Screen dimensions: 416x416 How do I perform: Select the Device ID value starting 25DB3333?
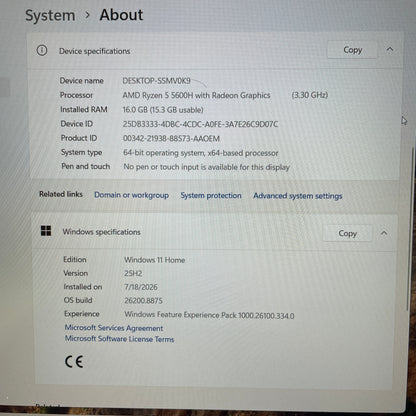[200, 124]
